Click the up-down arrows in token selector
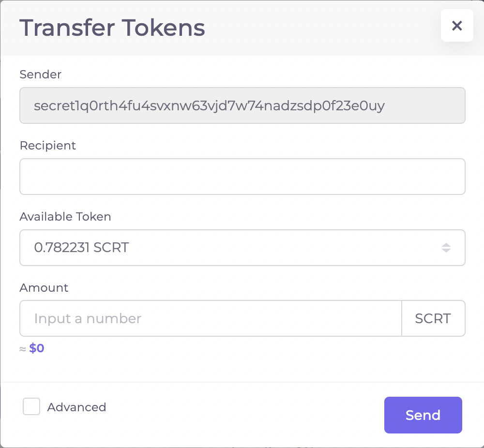Image resolution: width=484 pixels, height=448 pixels. (446, 248)
